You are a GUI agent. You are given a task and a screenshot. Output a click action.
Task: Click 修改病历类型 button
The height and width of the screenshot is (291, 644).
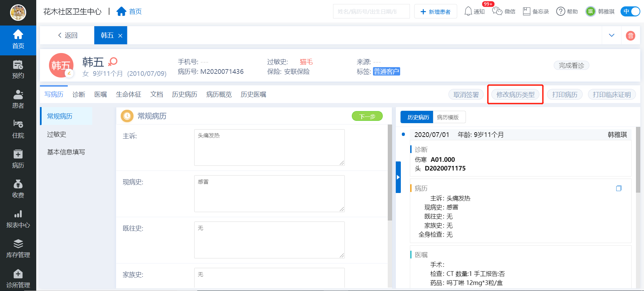(x=515, y=95)
